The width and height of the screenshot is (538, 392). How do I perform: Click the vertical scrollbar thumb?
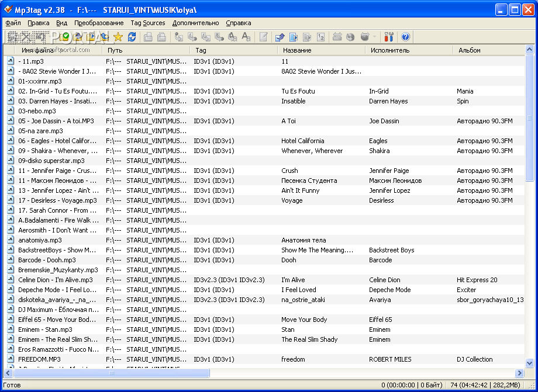[x=529, y=118]
